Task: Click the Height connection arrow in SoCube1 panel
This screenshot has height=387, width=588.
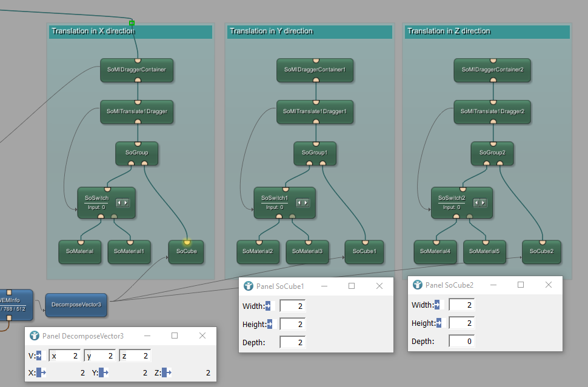Action: click(270, 325)
